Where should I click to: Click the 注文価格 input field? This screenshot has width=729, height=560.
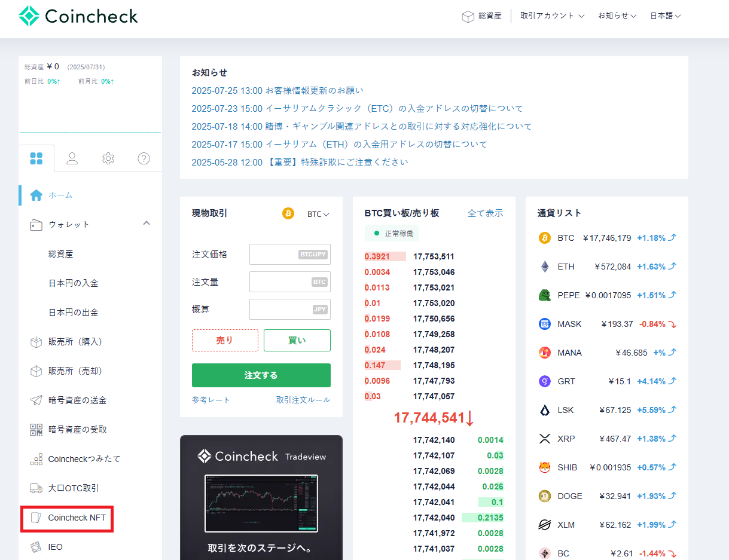click(x=289, y=254)
